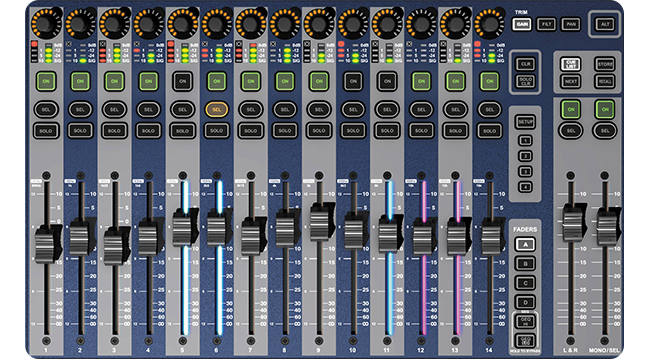Viewport: 650px width, 360px height.
Task: Click the channel 1 fader cap
Action: tap(46, 244)
